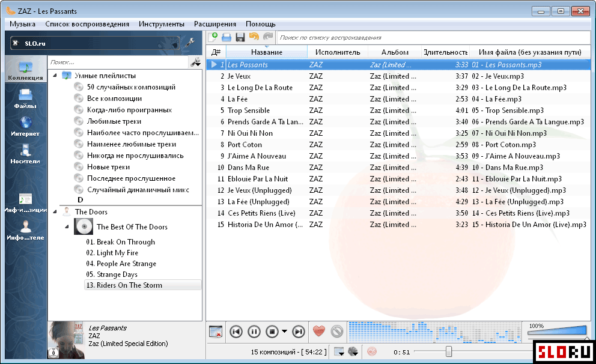596x364 pixels.
Task: Open the stop-after options arrow
Action: (284, 332)
